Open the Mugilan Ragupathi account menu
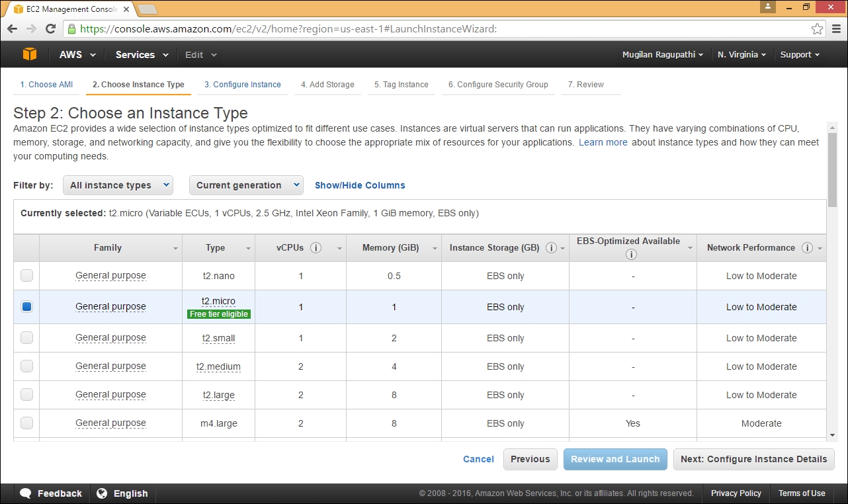This screenshot has width=848, height=504. click(x=663, y=55)
